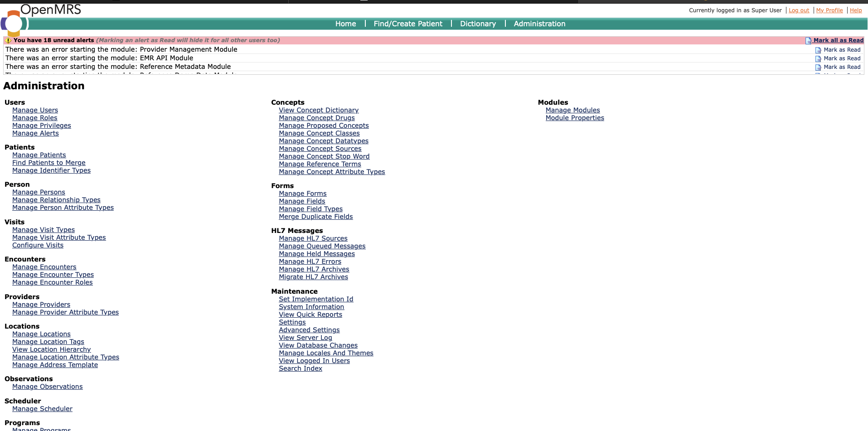Click View Concept Dictionary
Viewport: 868px width, 431px height.
(x=319, y=110)
